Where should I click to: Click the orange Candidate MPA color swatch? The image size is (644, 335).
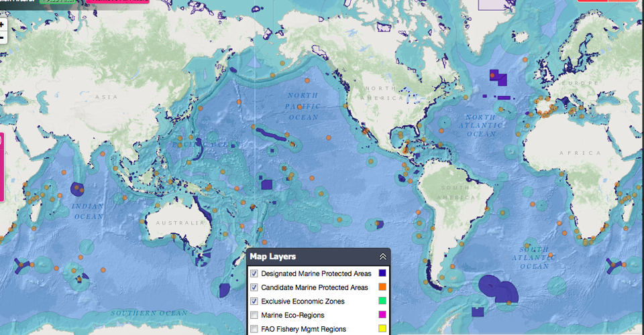tap(382, 287)
